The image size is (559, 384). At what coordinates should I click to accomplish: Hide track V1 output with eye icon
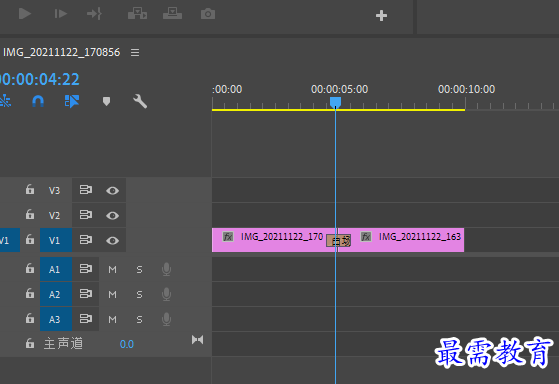pos(112,241)
